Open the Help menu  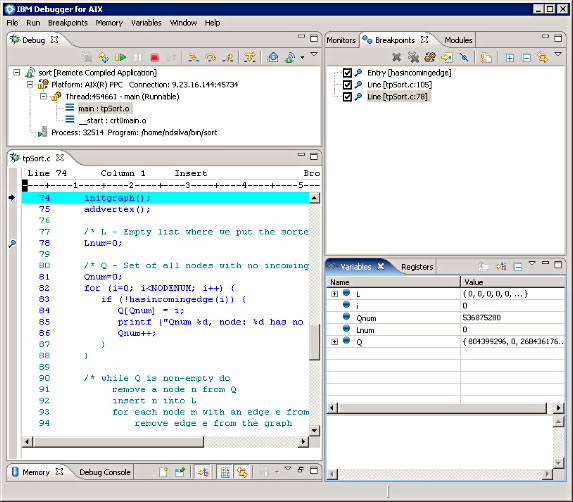click(212, 23)
